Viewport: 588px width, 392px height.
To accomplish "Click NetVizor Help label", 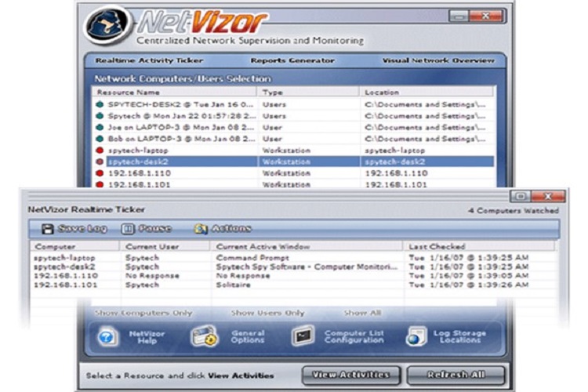I will coord(147,337).
